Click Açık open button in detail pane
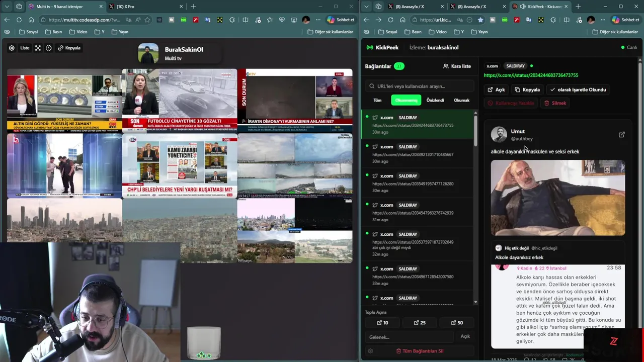 496,89
